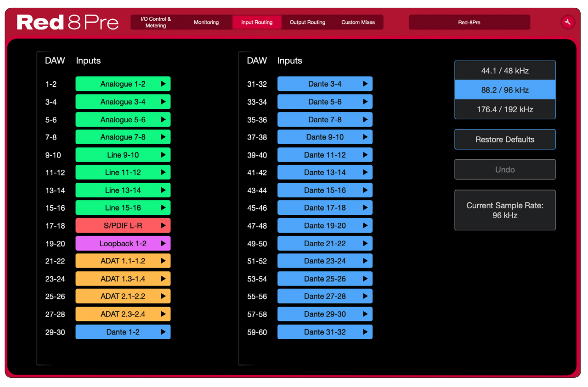Open Loopback 1-2 input dropdown
This screenshot has height=387, width=588.
[123, 243]
